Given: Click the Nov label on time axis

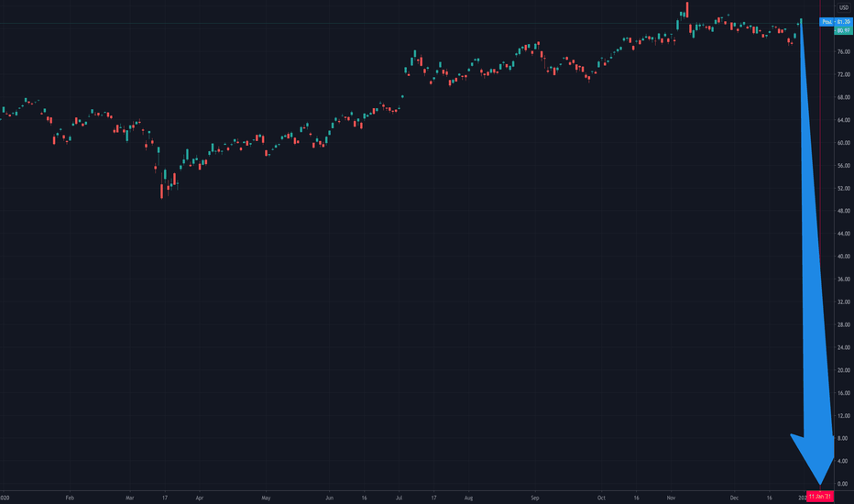Looking at the screenshot, I should (x=671, y=498).
